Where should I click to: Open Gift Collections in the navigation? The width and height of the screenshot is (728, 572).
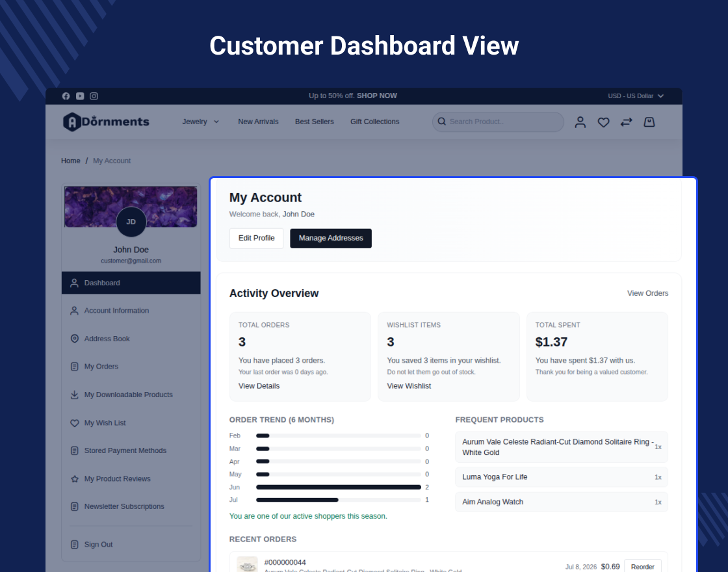click(x=374, y=122)
